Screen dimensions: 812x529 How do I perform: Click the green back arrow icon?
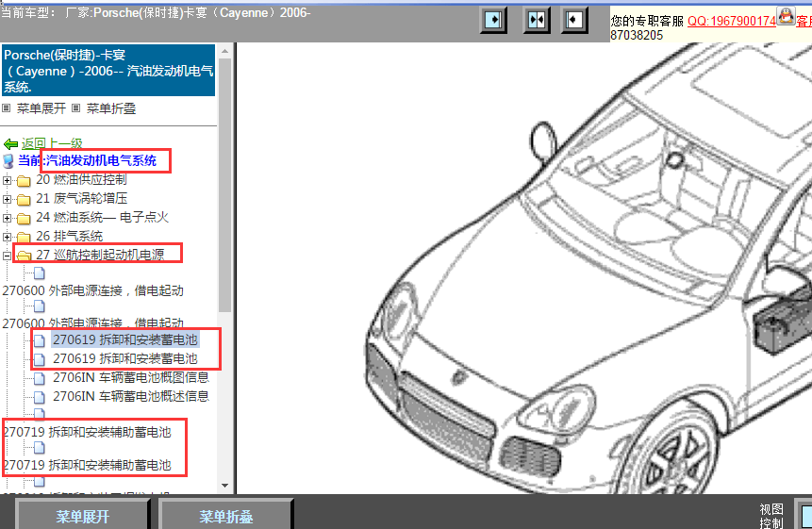[x=11, y=144]
